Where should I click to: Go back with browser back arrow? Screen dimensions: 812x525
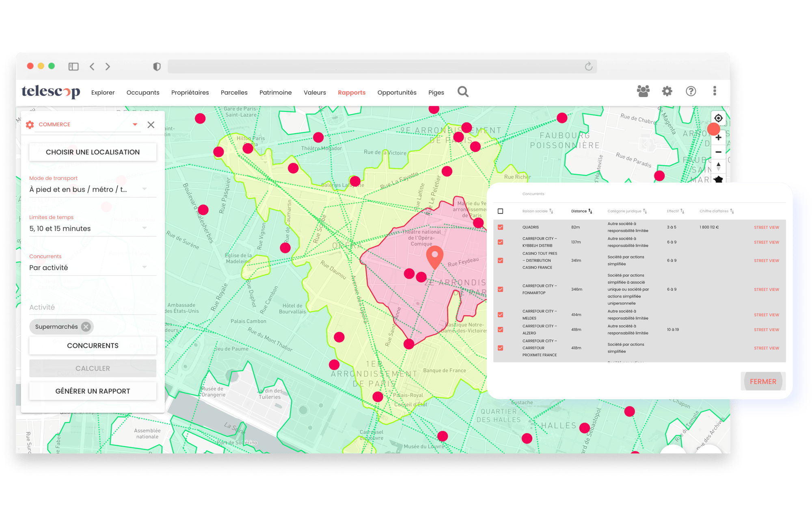[92, 66]
